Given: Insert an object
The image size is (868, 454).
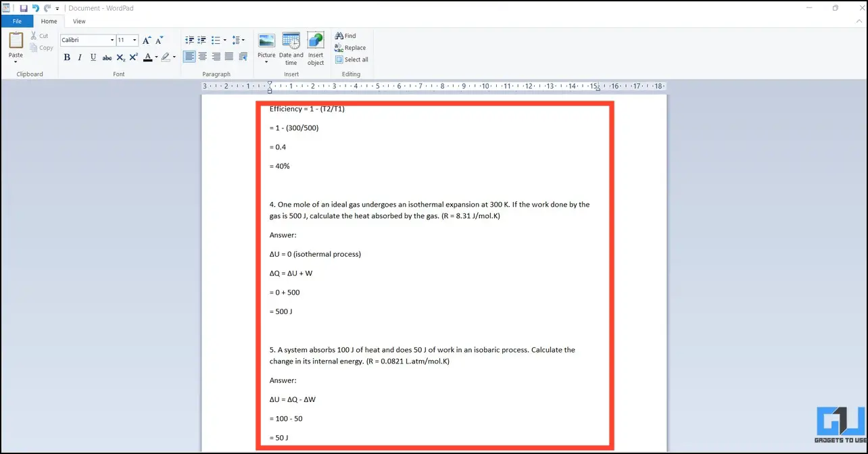Looking at the screenshot, I should (316, 49).
